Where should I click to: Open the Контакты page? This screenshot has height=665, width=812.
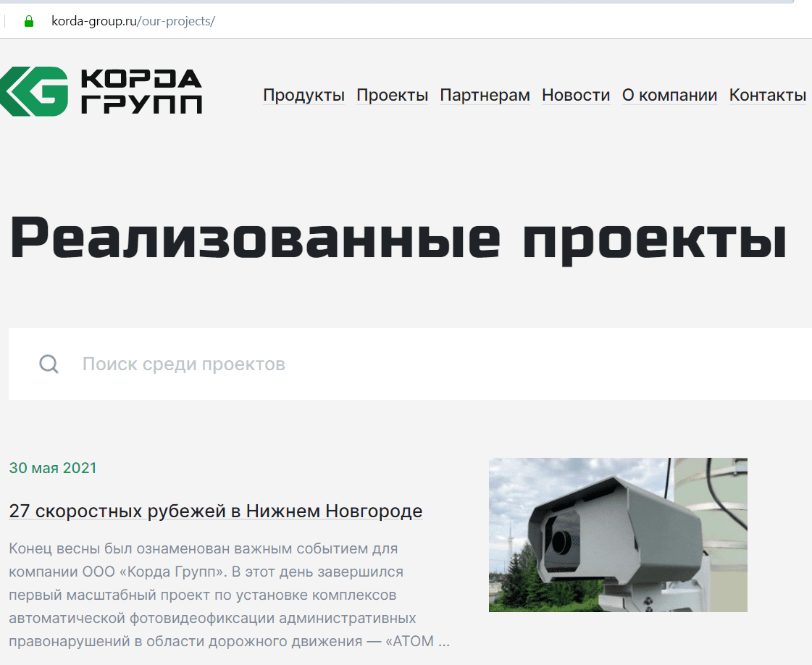point(768,96)
